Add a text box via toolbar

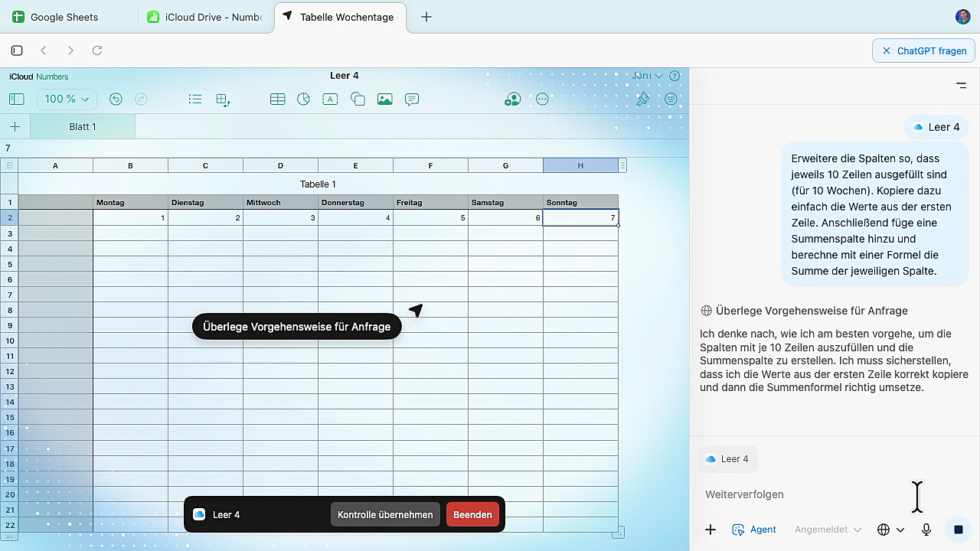[330, 99]
